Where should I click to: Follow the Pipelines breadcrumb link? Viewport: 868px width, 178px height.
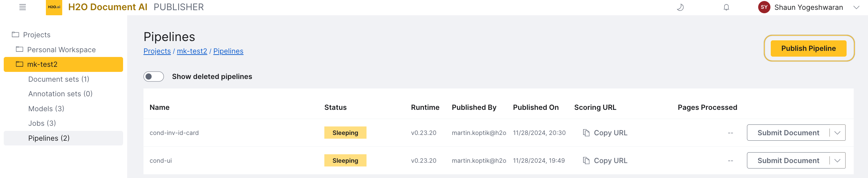[x=228, y=51]
